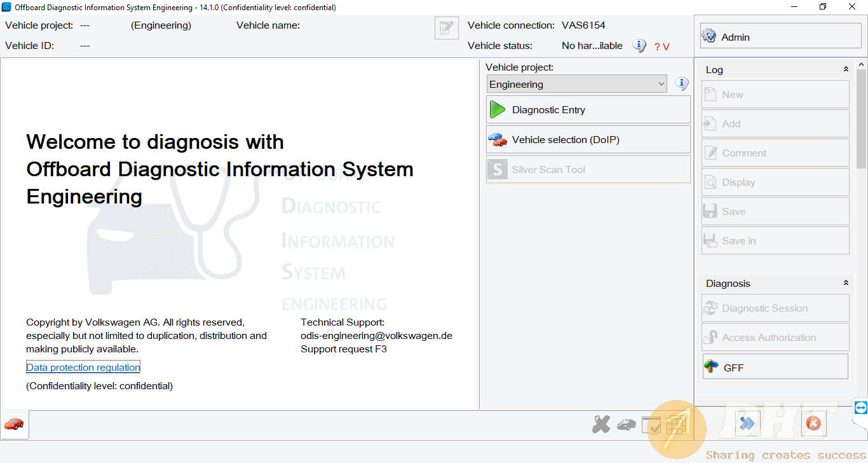The width and height of the screenshot is (868, 463).
Task: Open the Data protection regulation link
Action: [83, 368]
